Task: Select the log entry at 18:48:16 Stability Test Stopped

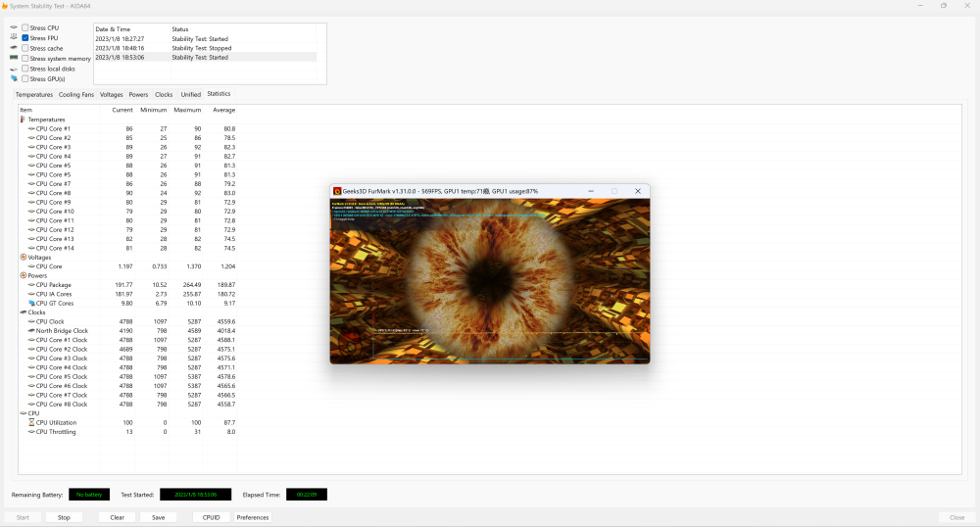Action: coord(206,48)
